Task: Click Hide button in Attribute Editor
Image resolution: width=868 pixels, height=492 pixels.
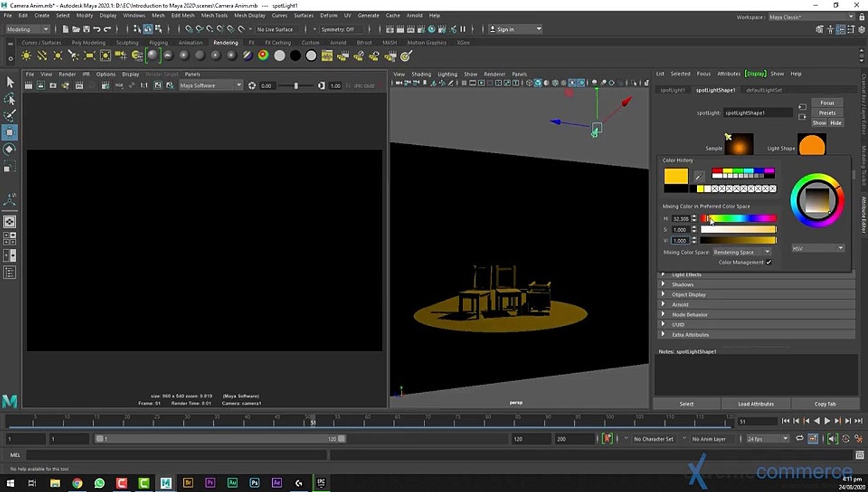Action: [836, 123]
